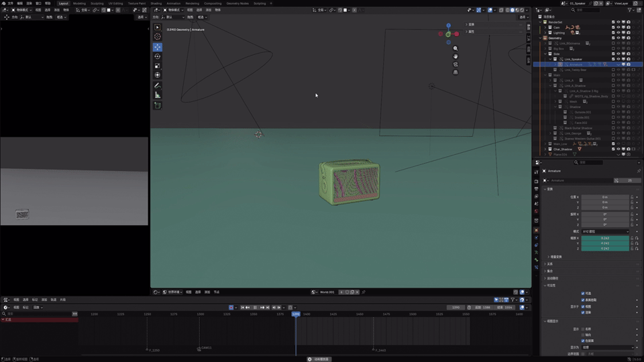
Task: Open the 物体模式 mode dropdown in viewport
Action: click(x=173, y=10)
